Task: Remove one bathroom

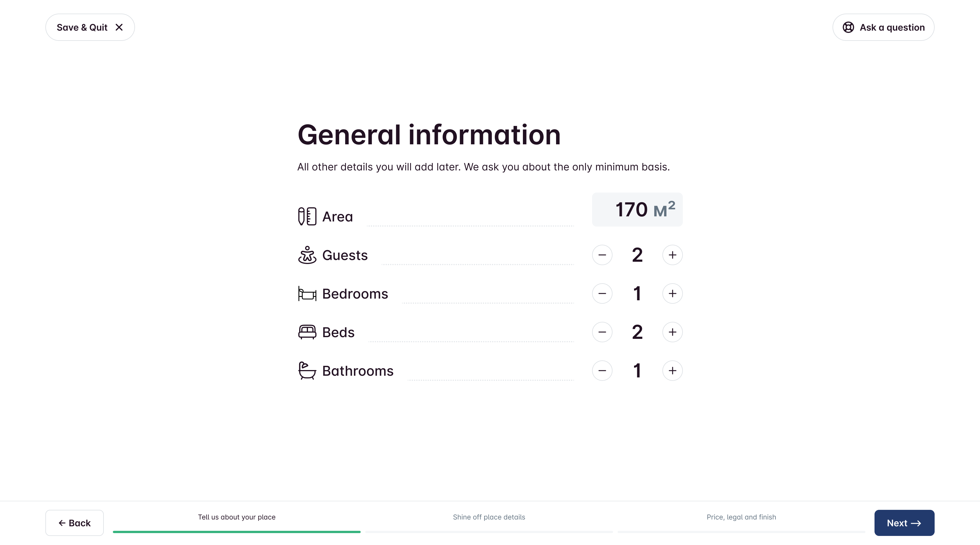Action: 602,370
